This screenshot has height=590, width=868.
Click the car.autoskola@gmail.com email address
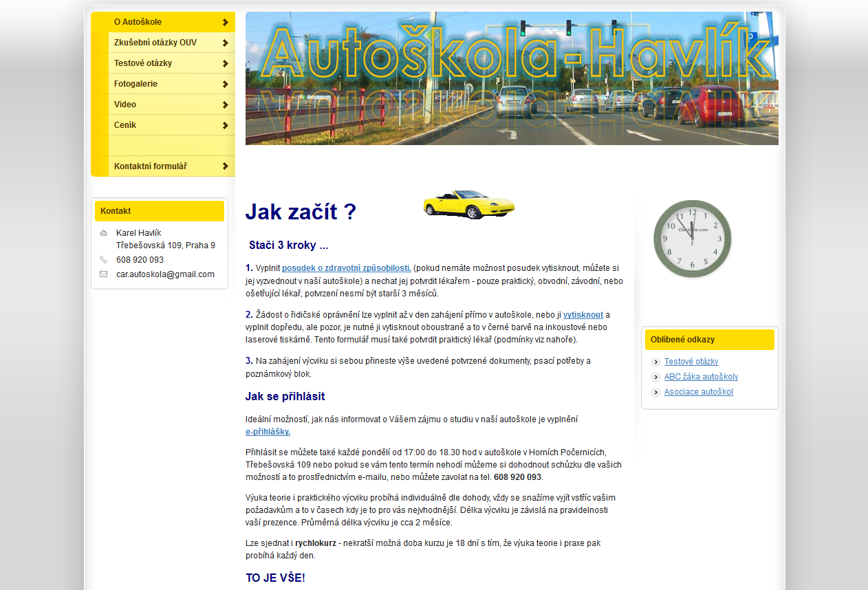pyautogui.click(x=165, y=274)
